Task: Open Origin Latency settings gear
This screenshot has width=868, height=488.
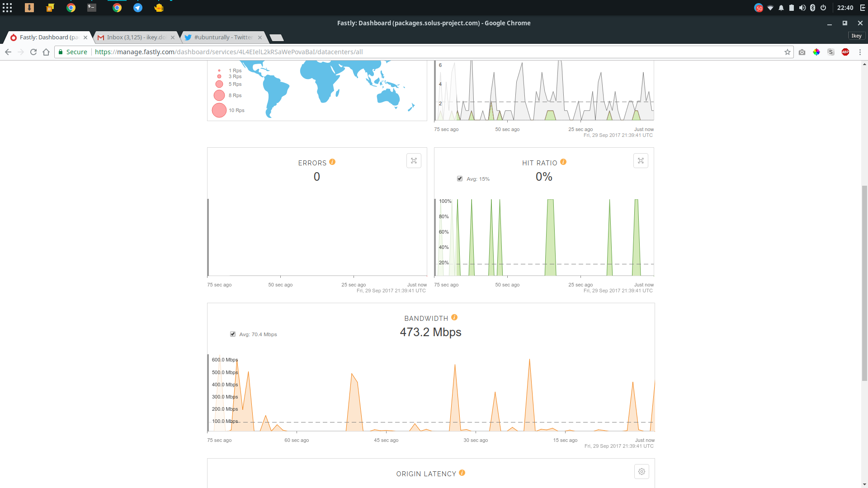Action: coord(642,472)
